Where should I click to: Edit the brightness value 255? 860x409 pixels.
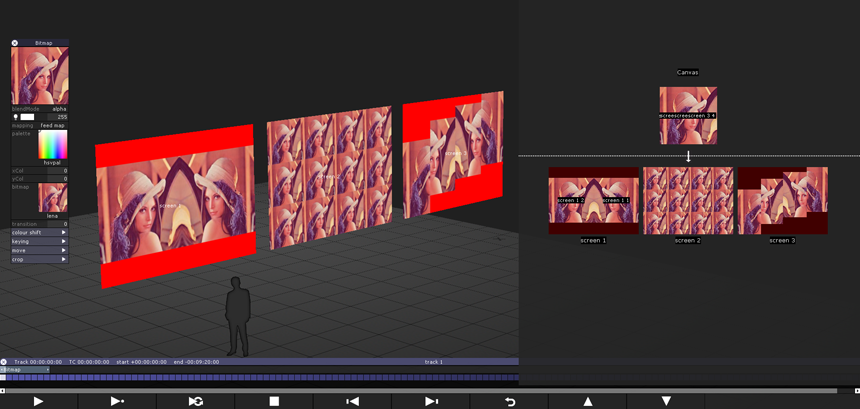(x=58, y=117)
